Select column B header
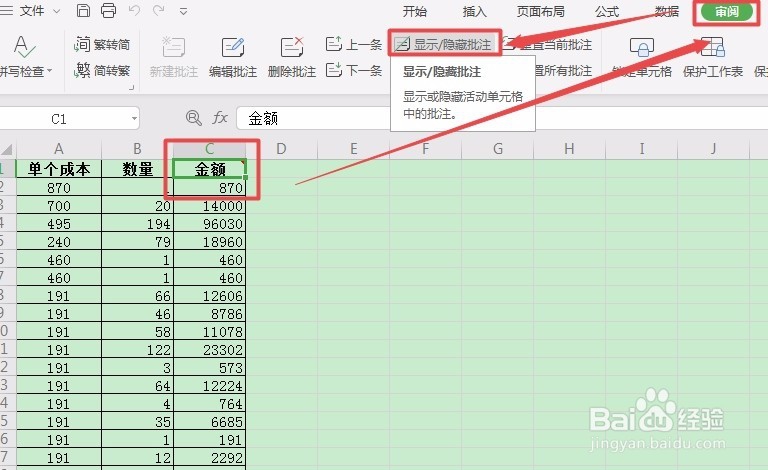This screenshot has height=470, width=768. pos(137,149)
